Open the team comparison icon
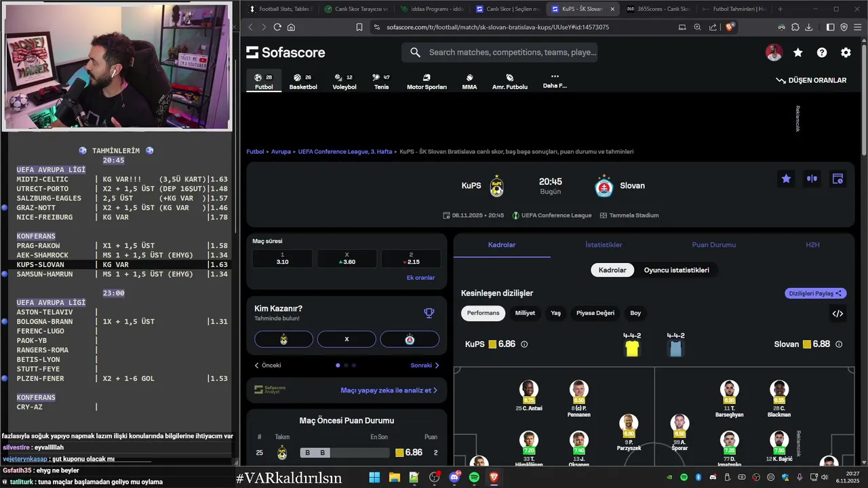The width and height of the screenshot is (868, 488). pyautogui.click(x=812, y=179)
